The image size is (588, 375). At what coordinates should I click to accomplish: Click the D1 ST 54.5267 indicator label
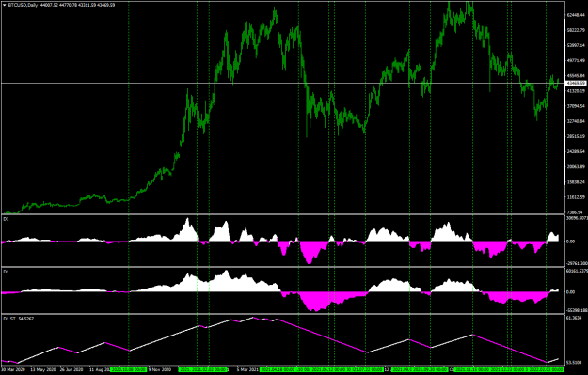point(19,319)
